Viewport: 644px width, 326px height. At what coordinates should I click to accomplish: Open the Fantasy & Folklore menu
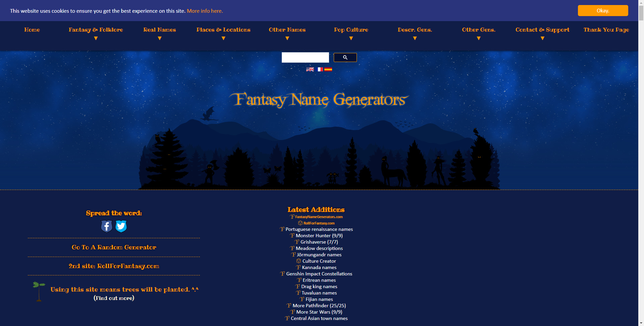(96, 30)
